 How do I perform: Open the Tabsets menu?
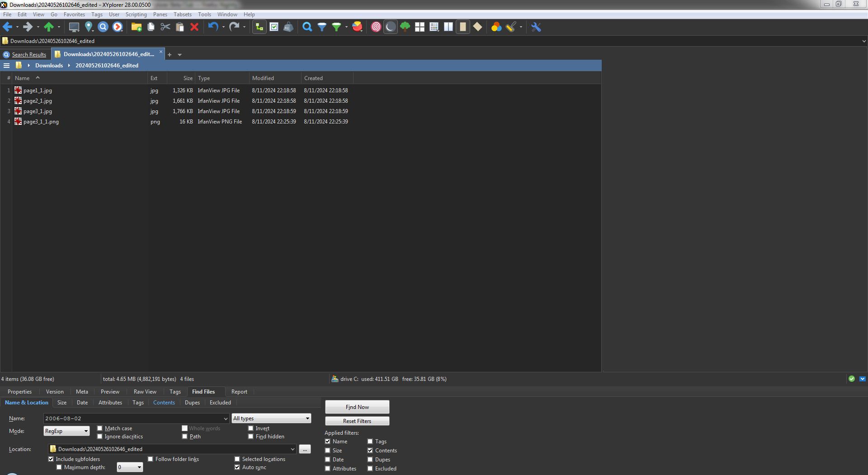(182, 14)
